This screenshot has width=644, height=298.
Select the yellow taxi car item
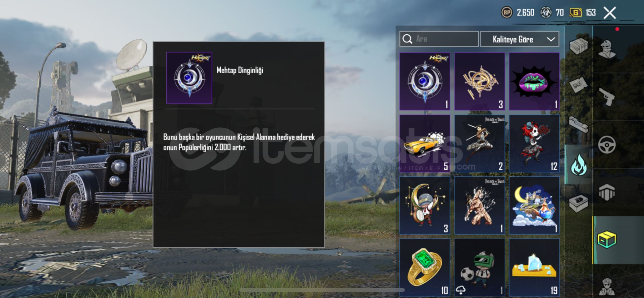point(425,143)
